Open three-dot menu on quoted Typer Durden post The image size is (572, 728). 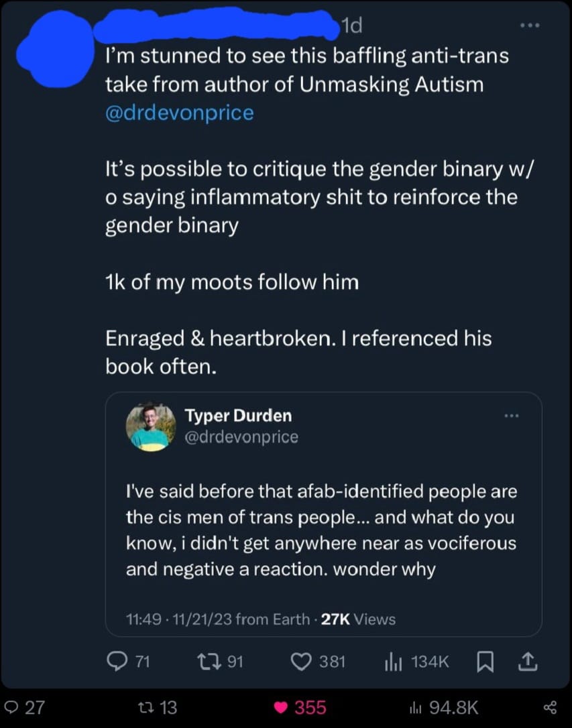[512, 416]
